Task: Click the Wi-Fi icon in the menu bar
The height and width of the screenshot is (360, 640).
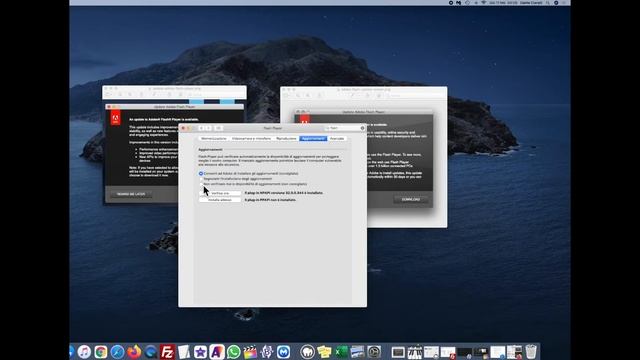Action: tap(483, 2)
